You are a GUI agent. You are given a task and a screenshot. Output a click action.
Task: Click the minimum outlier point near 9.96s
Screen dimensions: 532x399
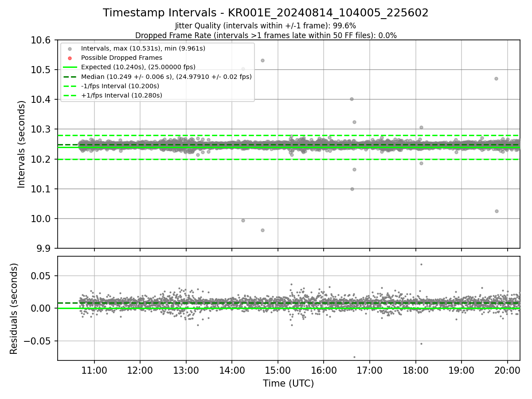pyautogui.click(x=262, y=230)
